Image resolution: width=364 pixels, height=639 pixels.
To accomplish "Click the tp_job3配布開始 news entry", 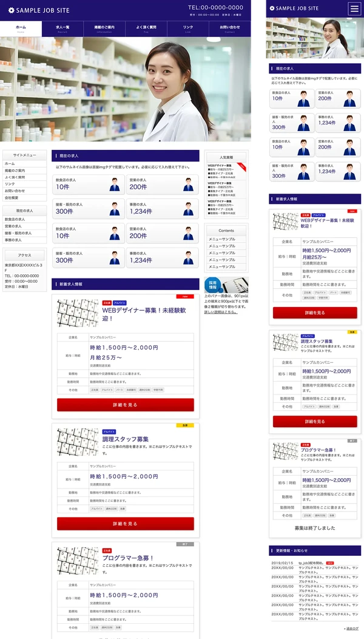I will pos(311,563).
